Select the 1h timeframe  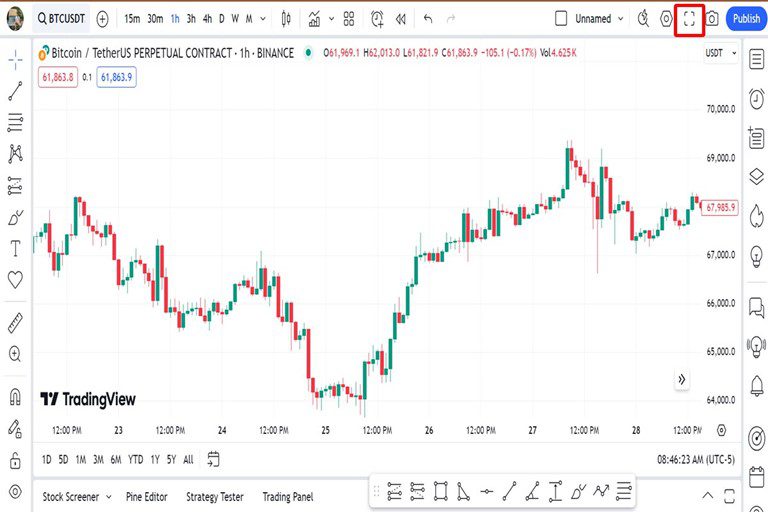click(175, 19)
